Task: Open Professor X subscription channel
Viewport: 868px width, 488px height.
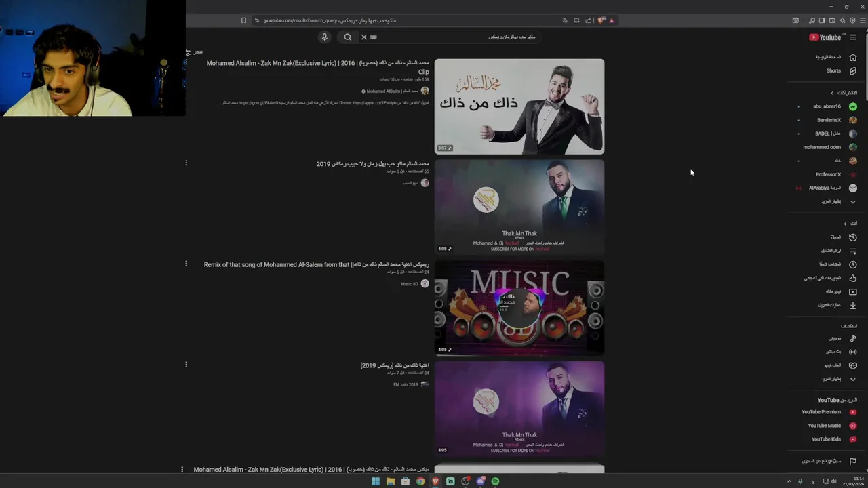Action: pyautogui.click(x=827, y=174)
